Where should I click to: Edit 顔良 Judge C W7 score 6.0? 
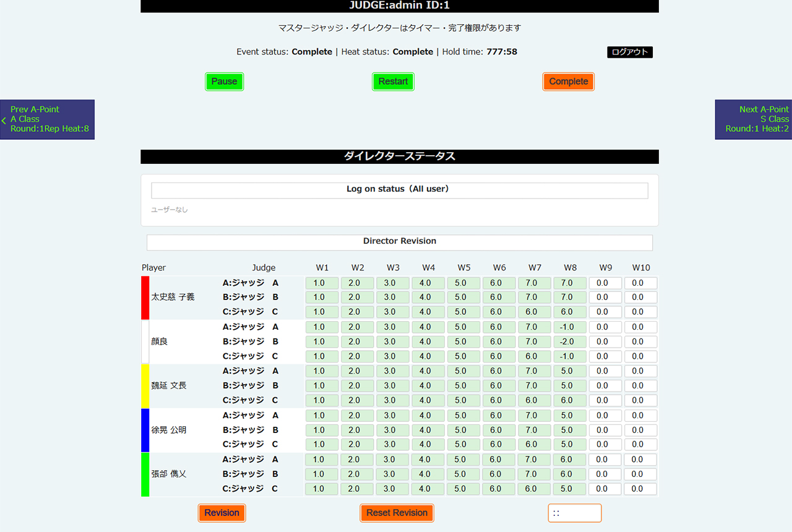click(x=535, y=357)
